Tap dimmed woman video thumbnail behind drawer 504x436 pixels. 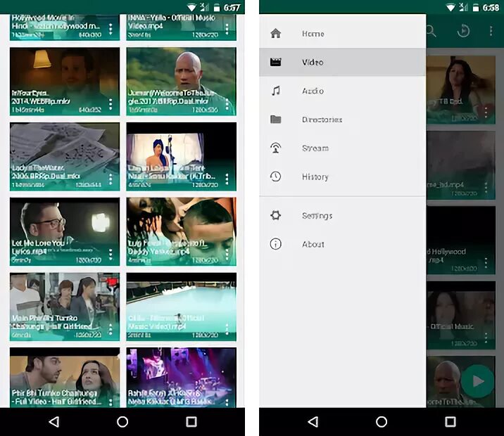(461, 90)
